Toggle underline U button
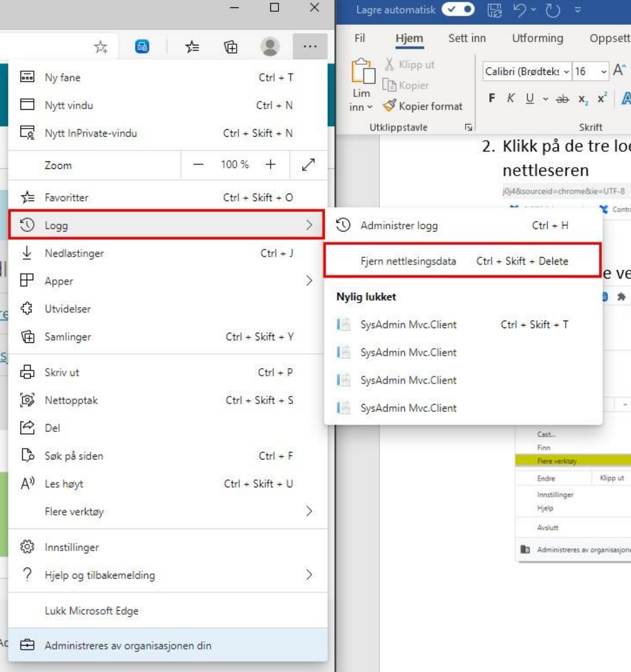The image size is (631, 672). 530,98
